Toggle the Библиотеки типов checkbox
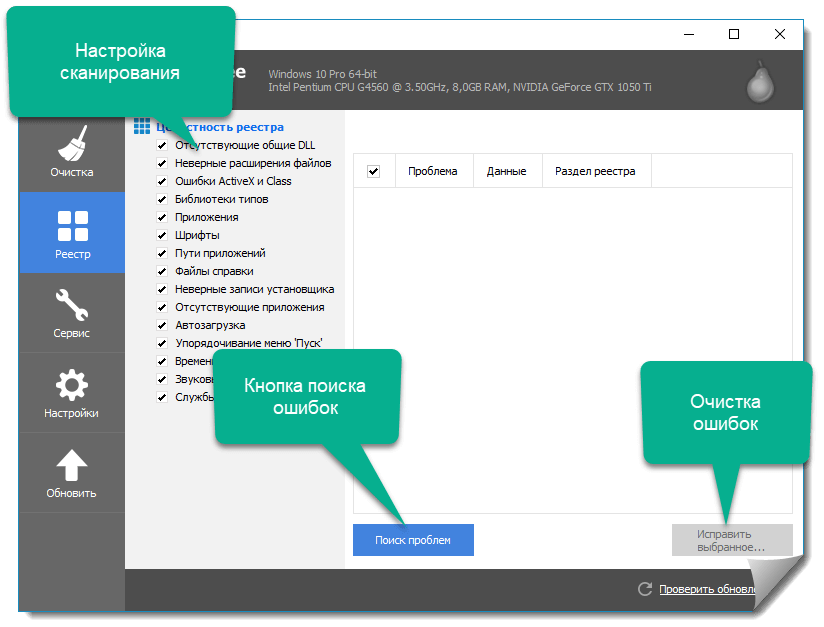Screen dimensions: 824x627 tap(161, 199)
